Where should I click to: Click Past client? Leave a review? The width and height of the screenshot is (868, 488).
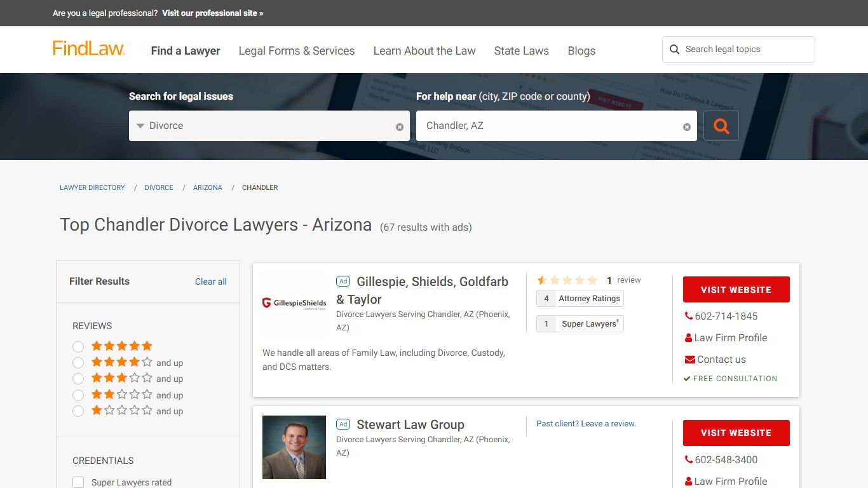[586, 423]
